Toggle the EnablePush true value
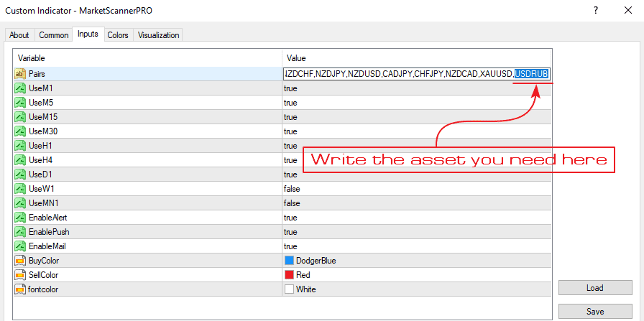Viewport: 644px width, 321px height. coord(291,232)
